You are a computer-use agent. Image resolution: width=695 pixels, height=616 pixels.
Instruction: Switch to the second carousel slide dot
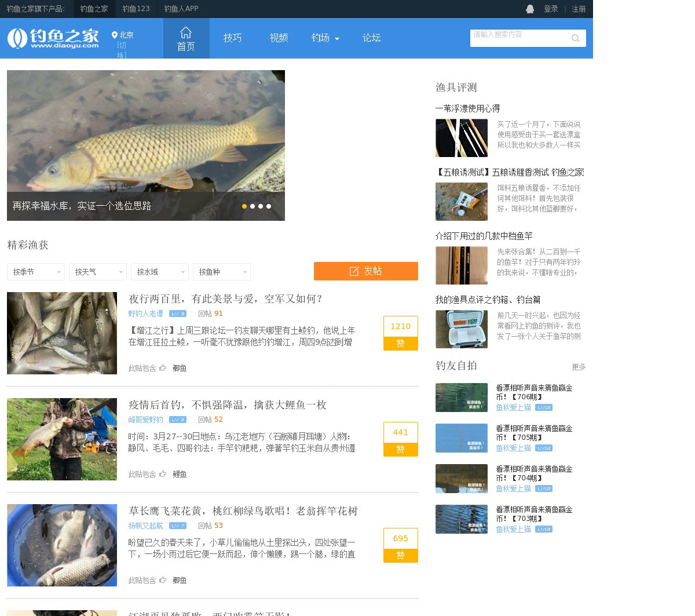(253, 206)
